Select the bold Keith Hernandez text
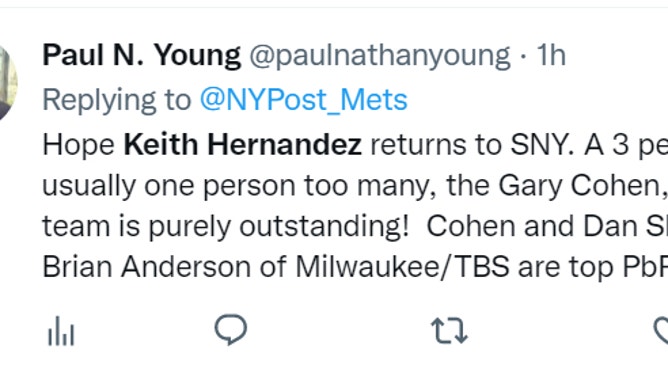Screen dimensions: 668x376 [242, 144]
